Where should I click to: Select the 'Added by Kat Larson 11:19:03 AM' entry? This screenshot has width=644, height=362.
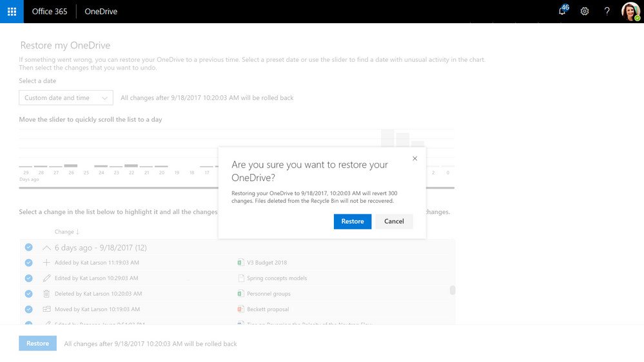click(97, 262)
